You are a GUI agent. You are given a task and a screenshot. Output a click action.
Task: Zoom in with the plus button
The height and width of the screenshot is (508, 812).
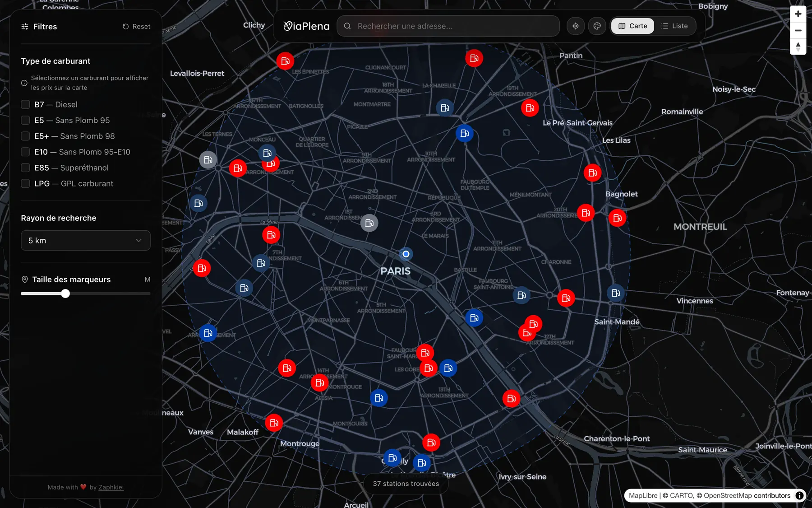coord(798,14)
